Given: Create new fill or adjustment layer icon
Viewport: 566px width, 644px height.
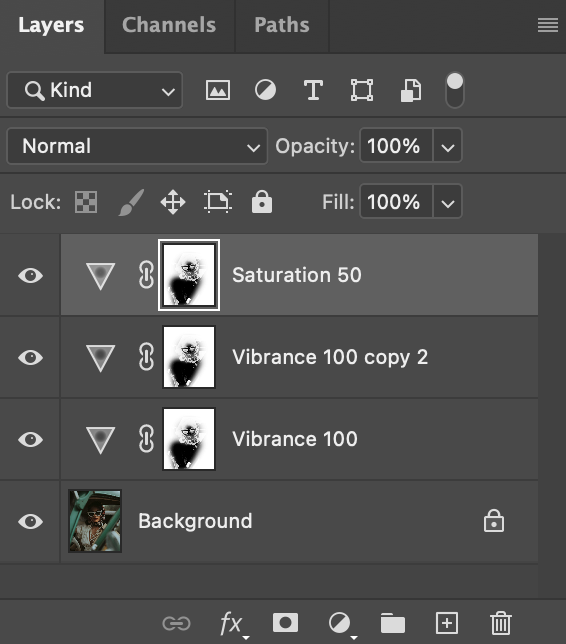Looking at the screenshot, I should 341,624.
